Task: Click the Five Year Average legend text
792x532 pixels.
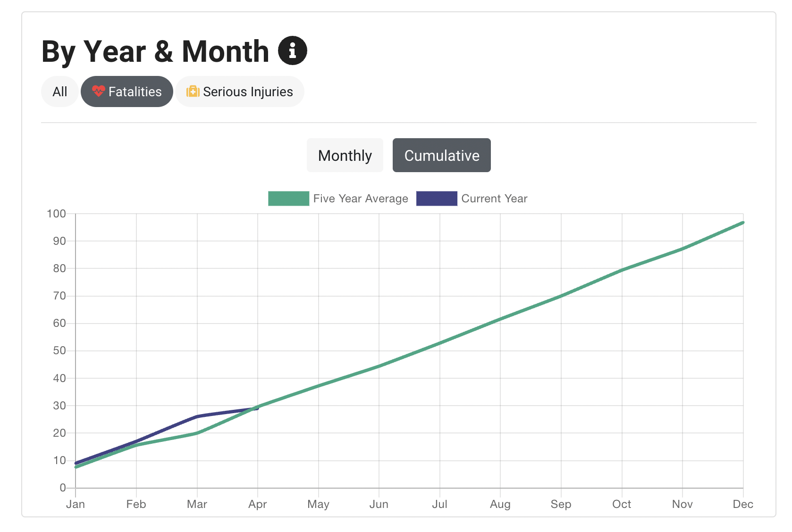Action: [360, 199]
